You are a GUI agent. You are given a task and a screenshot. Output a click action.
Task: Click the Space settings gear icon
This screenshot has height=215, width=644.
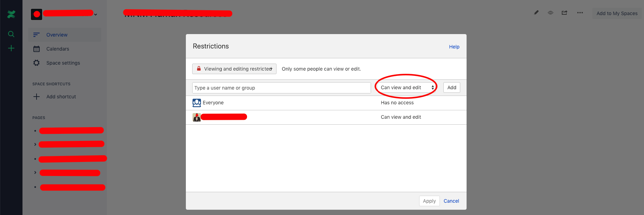click(37, 63)
